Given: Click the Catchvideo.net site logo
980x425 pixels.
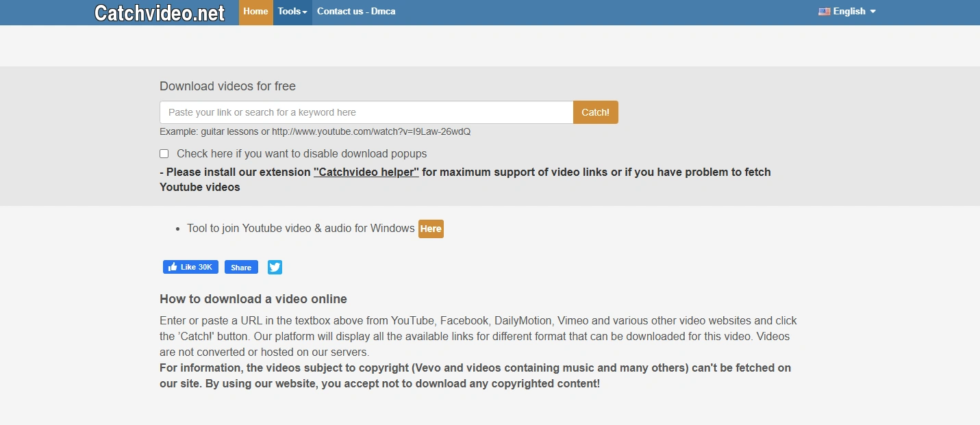Looking at the screenshot, I should pos(160,12).
